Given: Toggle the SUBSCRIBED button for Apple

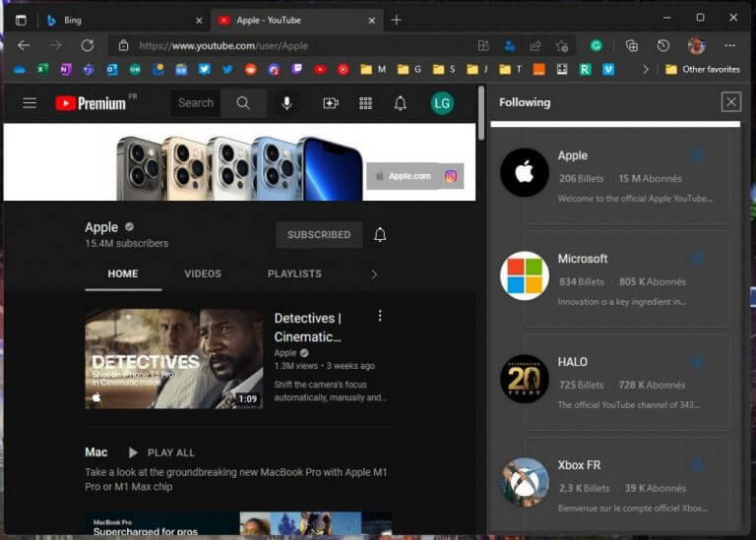Looking at the screenshot, I should click(x=319, y=235).
